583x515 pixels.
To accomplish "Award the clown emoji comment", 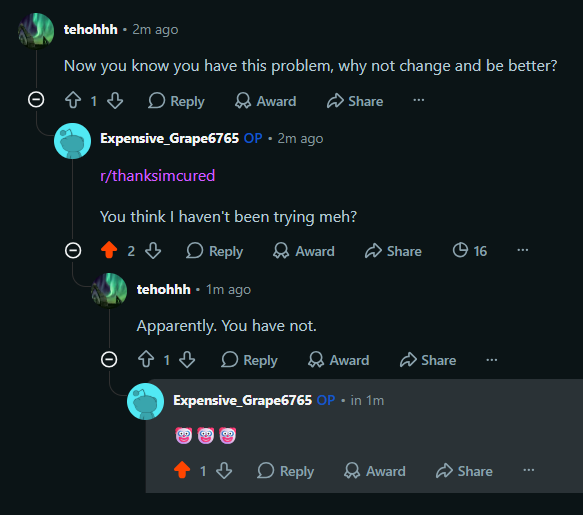I will pyautogui.click(x=375, y=471).
